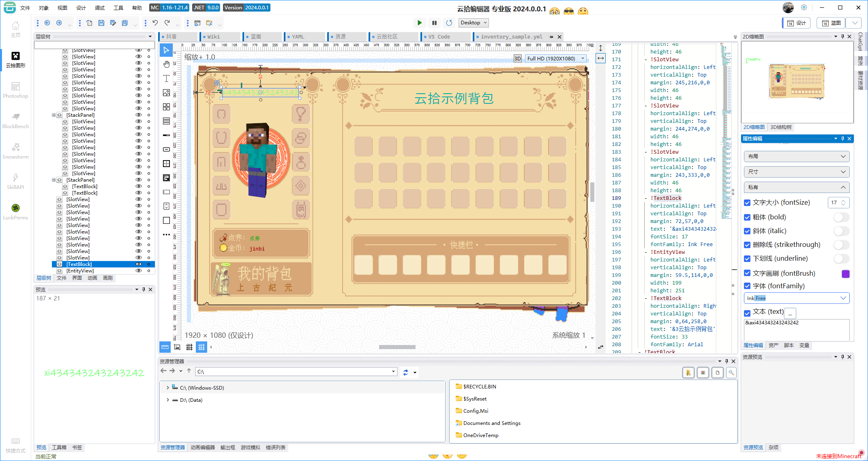Toggle the bold (粗体) switch

tap(841, 217)
